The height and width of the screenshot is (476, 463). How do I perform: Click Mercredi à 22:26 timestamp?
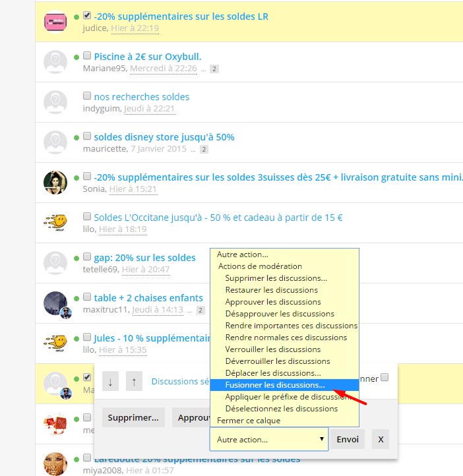(164, 69)
